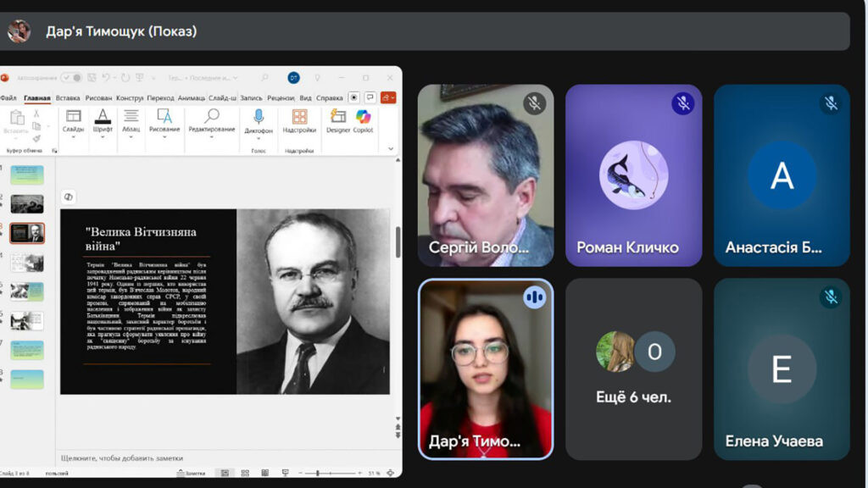Image resolution: width=868 pixels, height=488 pixels.
Task: Open the Рецензирование tab
Action: [x=281, y=98]
